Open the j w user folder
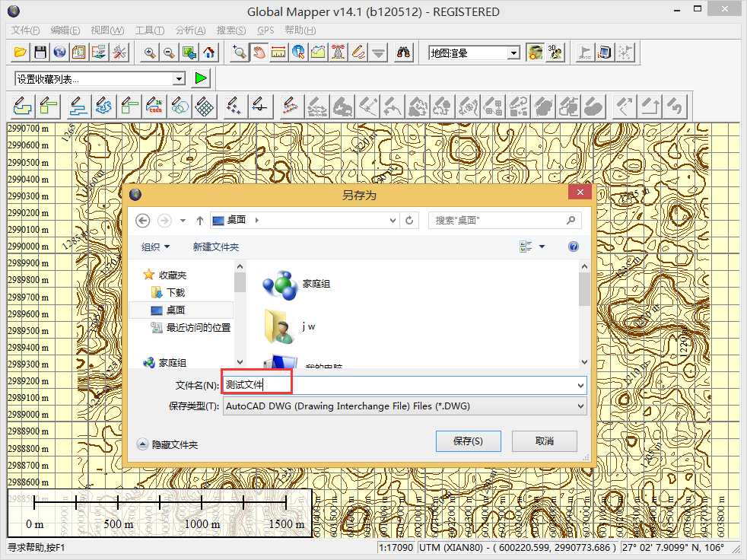This screenshot has width=747, height=560. pyautogui.click(x=290, y=326)
